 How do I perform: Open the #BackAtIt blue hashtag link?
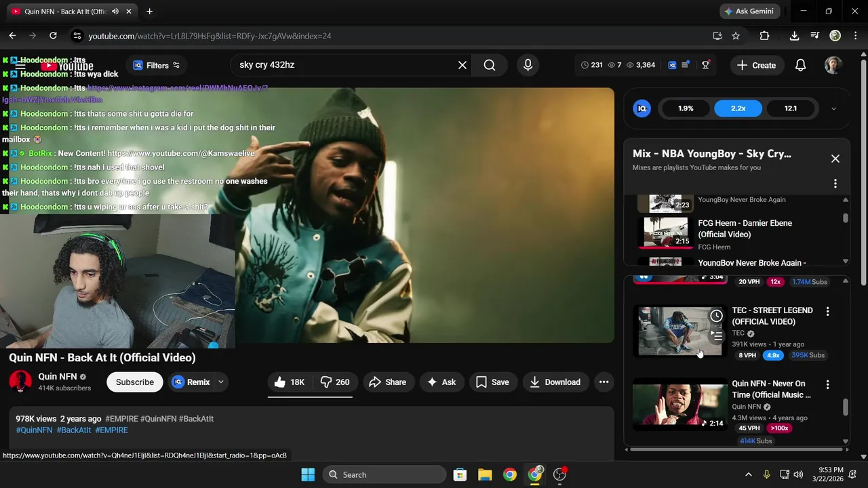click(74, 430)
